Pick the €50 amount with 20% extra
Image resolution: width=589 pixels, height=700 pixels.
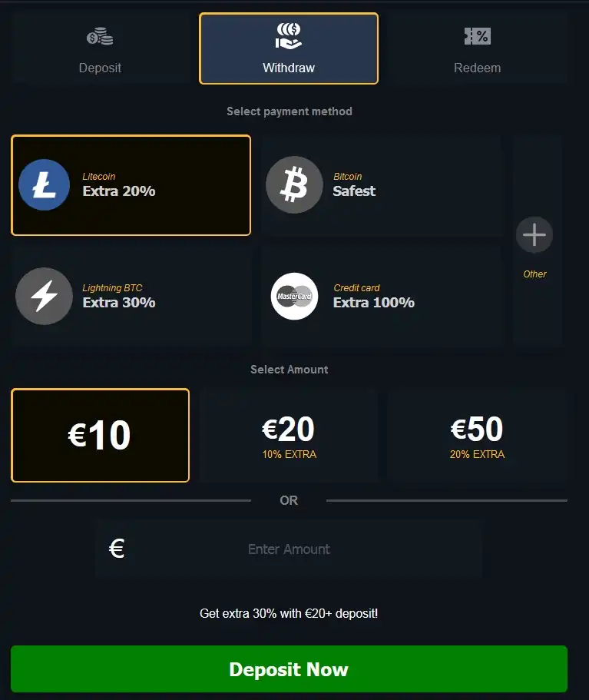tap(477, 435)
